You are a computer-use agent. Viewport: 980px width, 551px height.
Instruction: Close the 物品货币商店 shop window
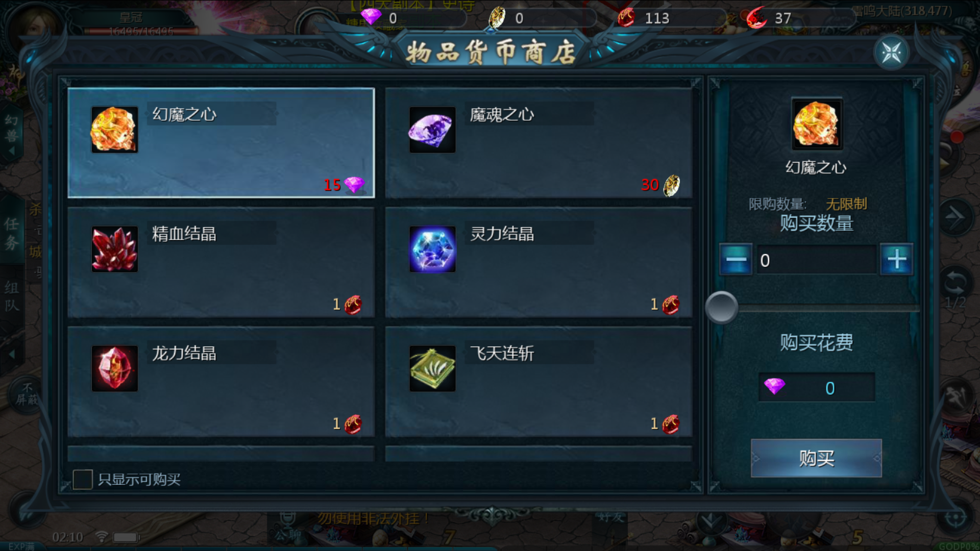click(891, 53)
